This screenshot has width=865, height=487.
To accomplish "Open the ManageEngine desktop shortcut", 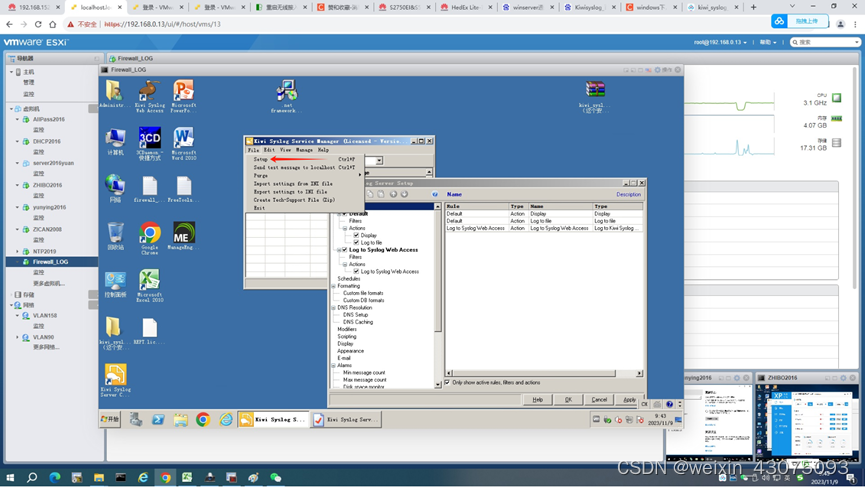I will (x=183, y=236).
